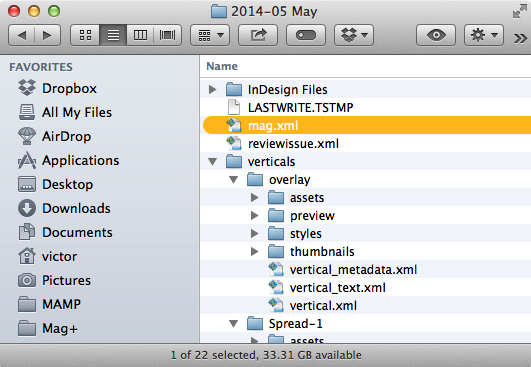Open the Arrange items dropdown
Image resolution: width=531 pixels, height=367 pixels.
click(x=210, y=35)
